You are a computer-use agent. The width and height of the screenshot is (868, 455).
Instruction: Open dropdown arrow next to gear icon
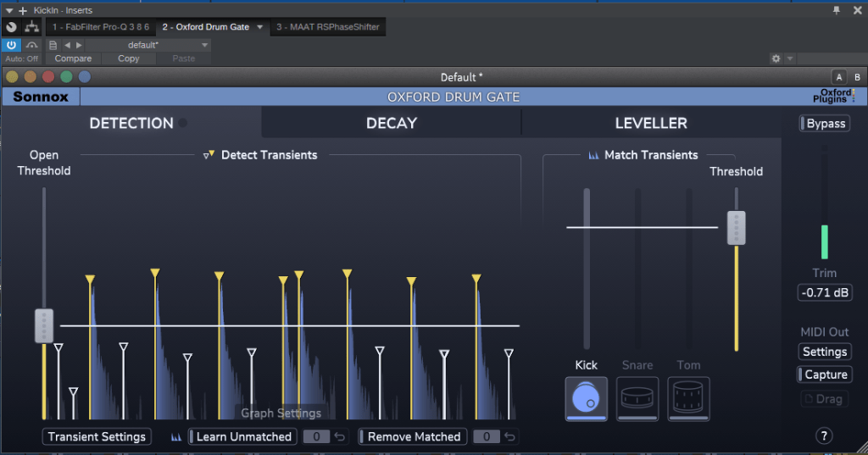790,58
